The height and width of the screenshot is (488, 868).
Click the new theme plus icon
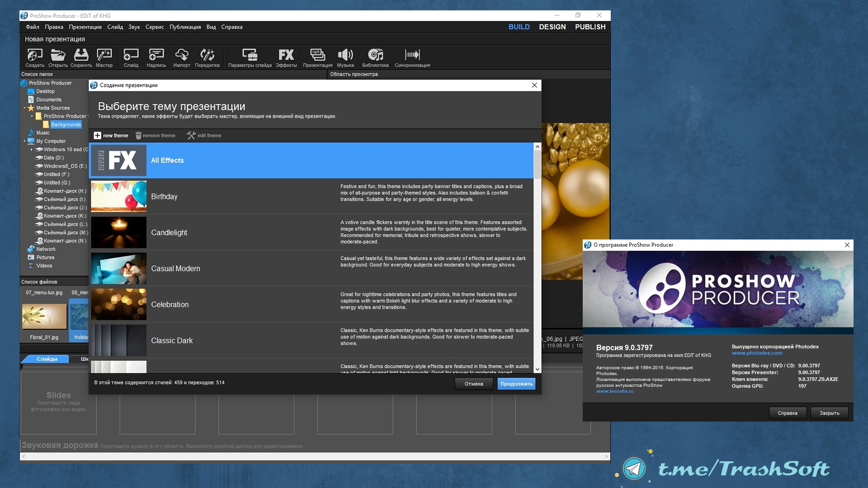click(x=97, y=136)
